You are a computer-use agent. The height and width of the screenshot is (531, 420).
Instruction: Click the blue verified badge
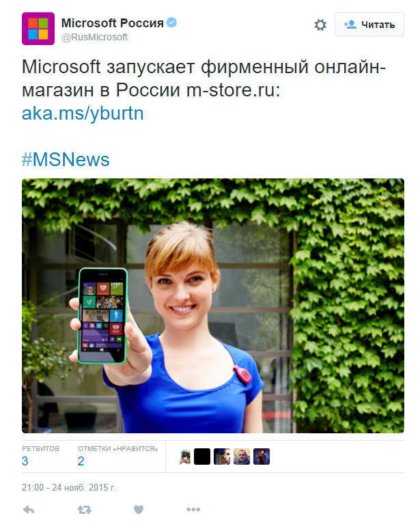pyautogui.click(x=172, y=23)
